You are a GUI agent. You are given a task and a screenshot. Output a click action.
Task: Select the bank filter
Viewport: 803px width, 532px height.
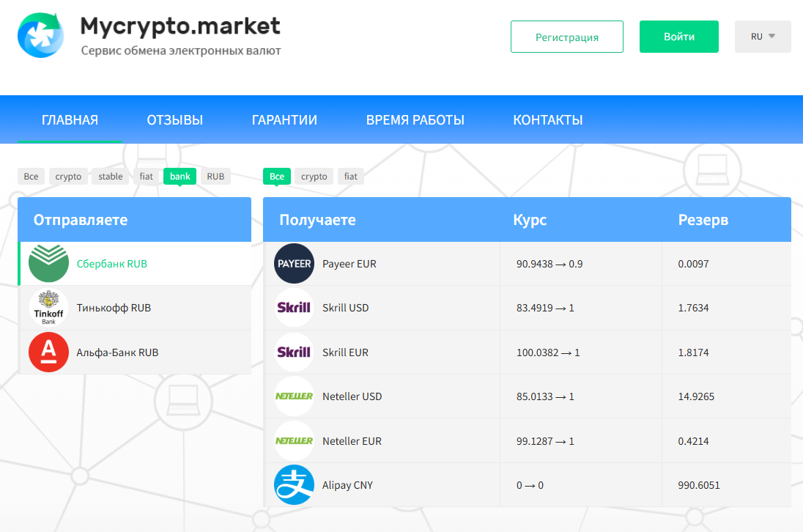click(180, 176)
